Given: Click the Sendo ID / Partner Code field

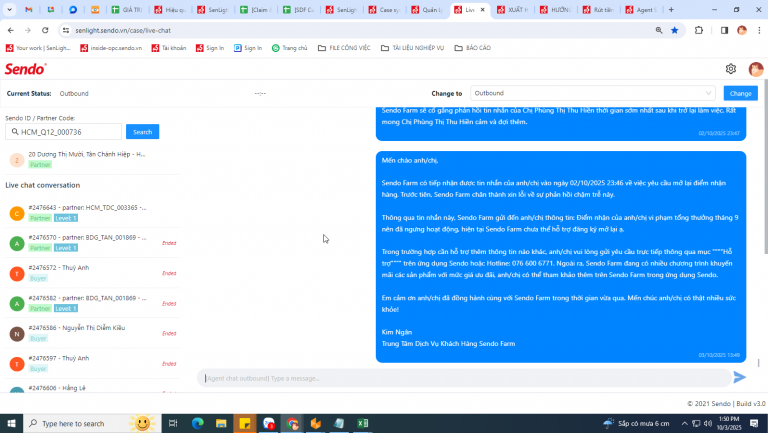Looking at the screenshot, I should point(63,132).
